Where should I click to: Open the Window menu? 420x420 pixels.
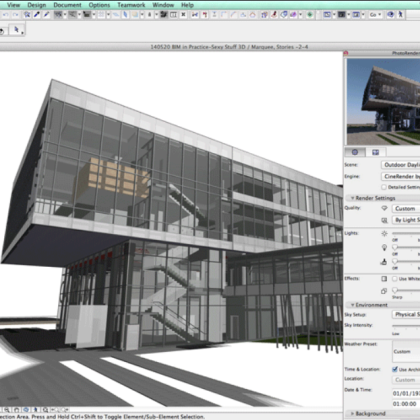click(163, 5)
